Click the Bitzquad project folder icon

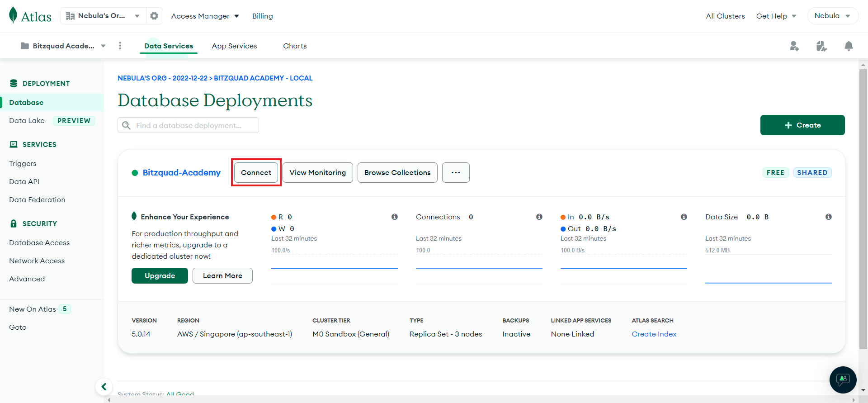click(x=25, y=46)
